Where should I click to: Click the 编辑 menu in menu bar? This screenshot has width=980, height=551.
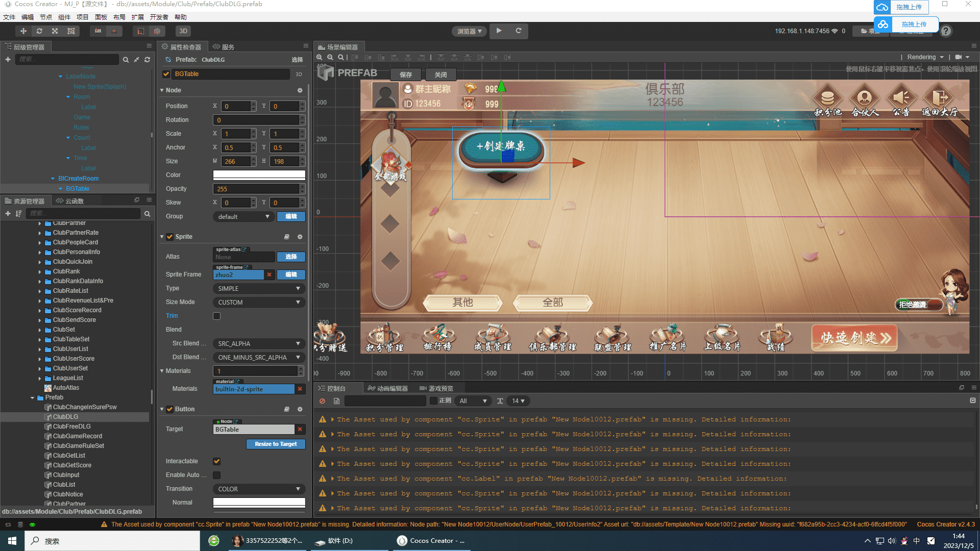(26, 17)
